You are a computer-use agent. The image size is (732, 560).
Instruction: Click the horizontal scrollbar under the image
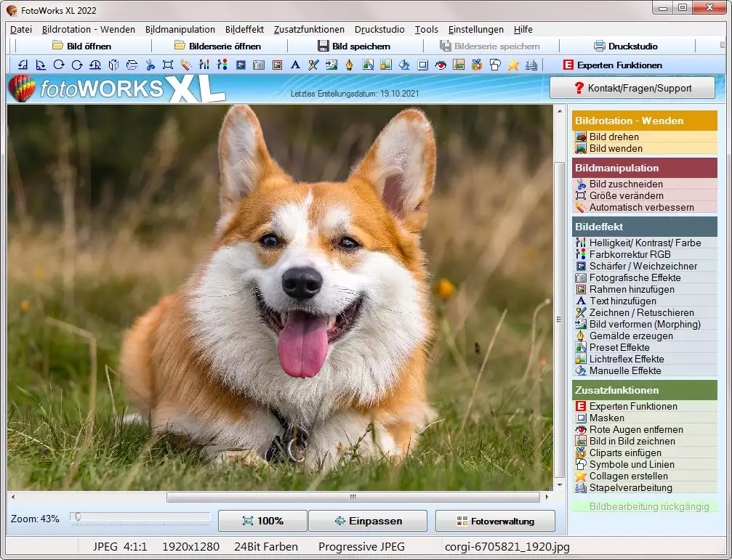coord(353,498)
